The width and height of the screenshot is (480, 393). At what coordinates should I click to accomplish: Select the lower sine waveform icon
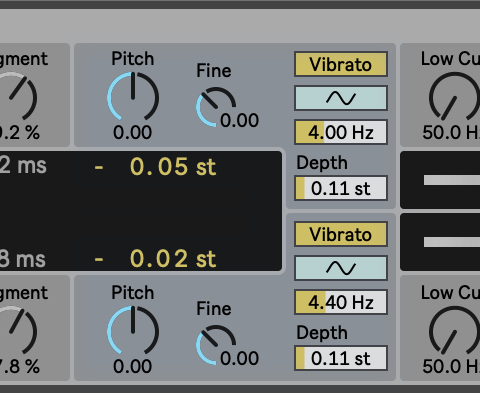[x=341, y=268]
